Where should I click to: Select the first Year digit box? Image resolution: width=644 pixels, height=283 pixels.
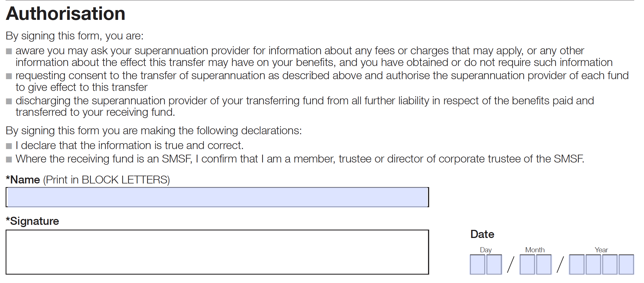click(x=577, y=265)
